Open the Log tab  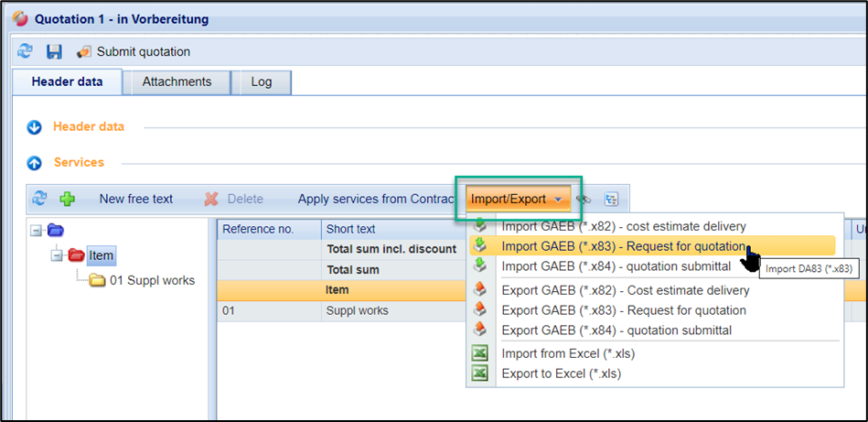(x=262, y=81)
